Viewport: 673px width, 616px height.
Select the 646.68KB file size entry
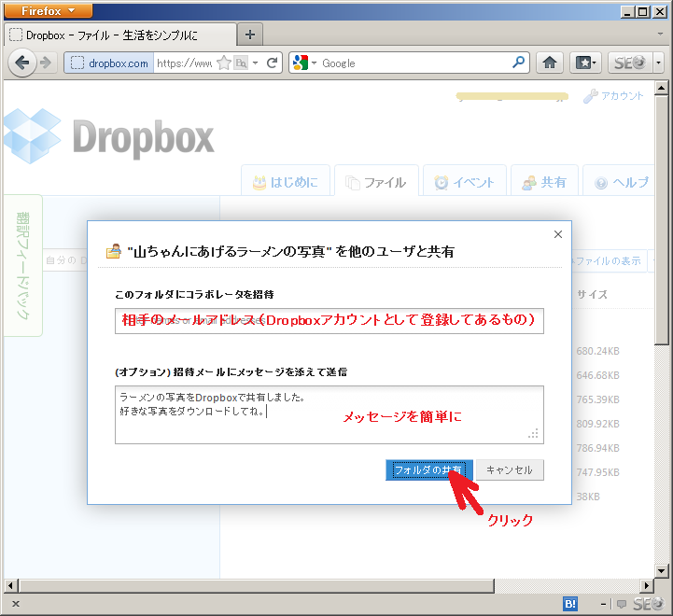tap(598, 375)
